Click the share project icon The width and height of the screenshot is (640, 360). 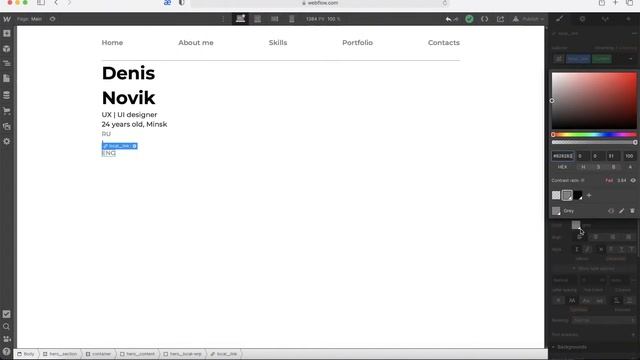pyautogui.click(x=500, y=19)
